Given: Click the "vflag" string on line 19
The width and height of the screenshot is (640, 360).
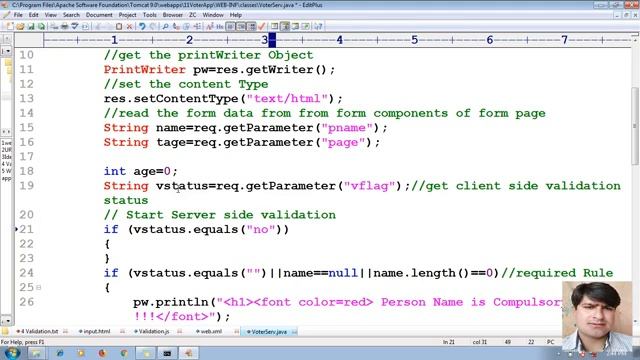Looking at the screenshot, I should click(x=370, y=186).
